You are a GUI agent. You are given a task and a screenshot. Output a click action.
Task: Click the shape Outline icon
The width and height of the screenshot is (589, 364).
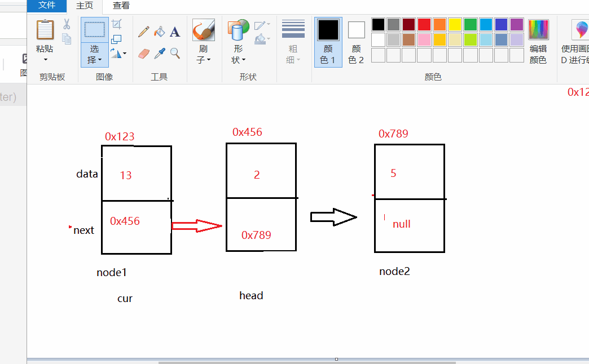tap(260, 25)
